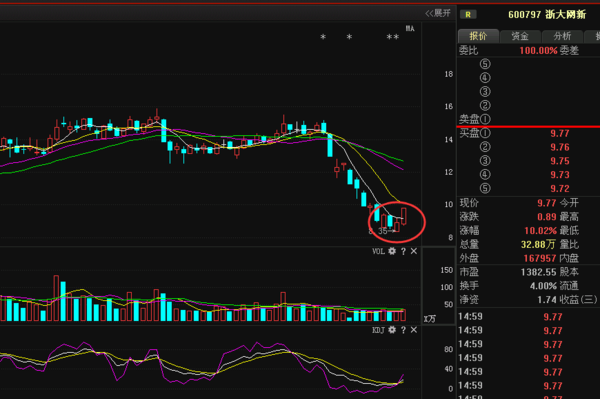Click stock name 600797 浙大网新
Screen dimensions: 600x399
pyautogui.click(x=547, y=15)
